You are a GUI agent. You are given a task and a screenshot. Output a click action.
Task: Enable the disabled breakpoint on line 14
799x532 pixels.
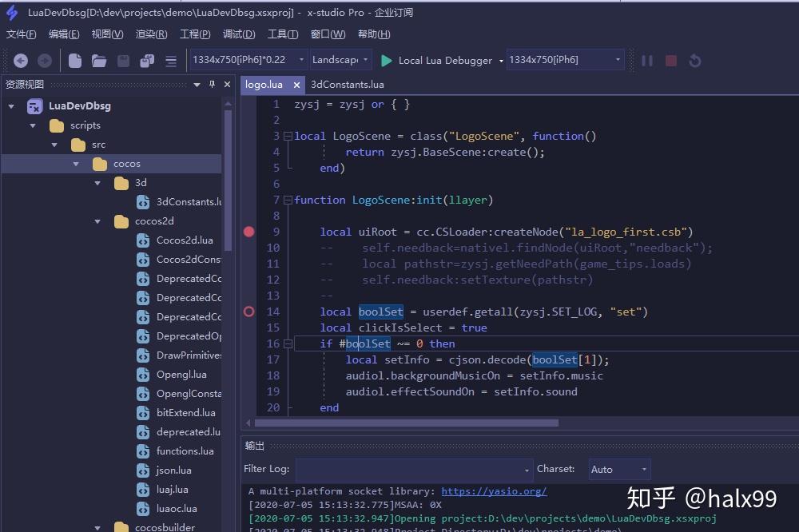click(x=248, y=312)
